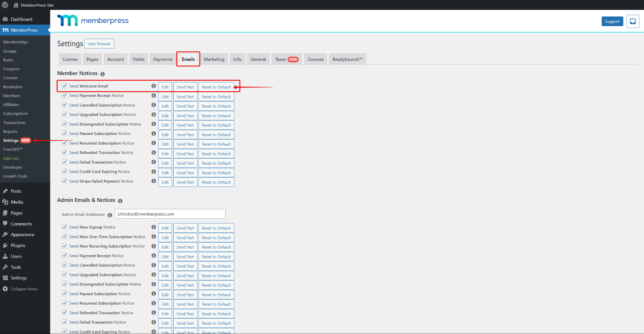Toggle Send Failed Transaction Notice member checkbox
644x334 pixels.
point(65,162)
